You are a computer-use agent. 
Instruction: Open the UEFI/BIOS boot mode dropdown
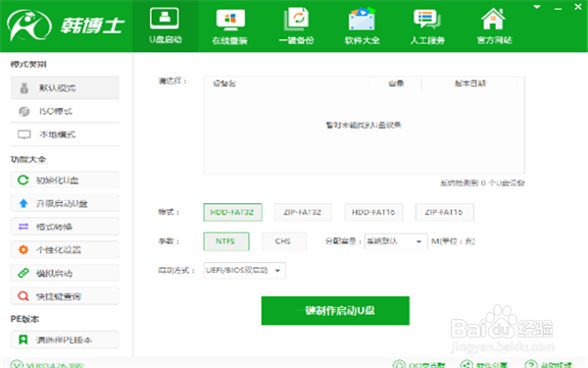coord(244,271)
